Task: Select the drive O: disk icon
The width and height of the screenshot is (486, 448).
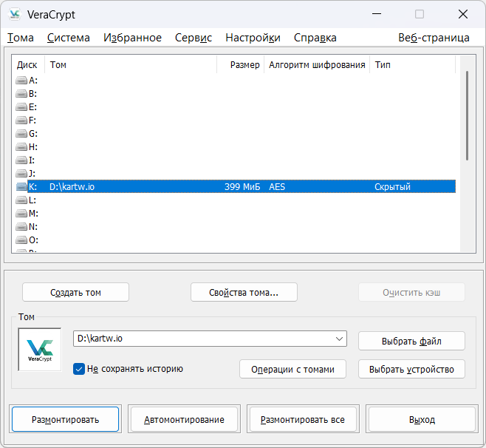Action: (21, 240)
